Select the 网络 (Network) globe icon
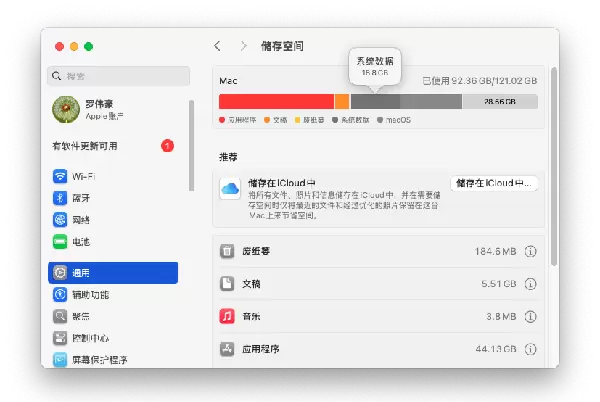 tap(60, 220)
